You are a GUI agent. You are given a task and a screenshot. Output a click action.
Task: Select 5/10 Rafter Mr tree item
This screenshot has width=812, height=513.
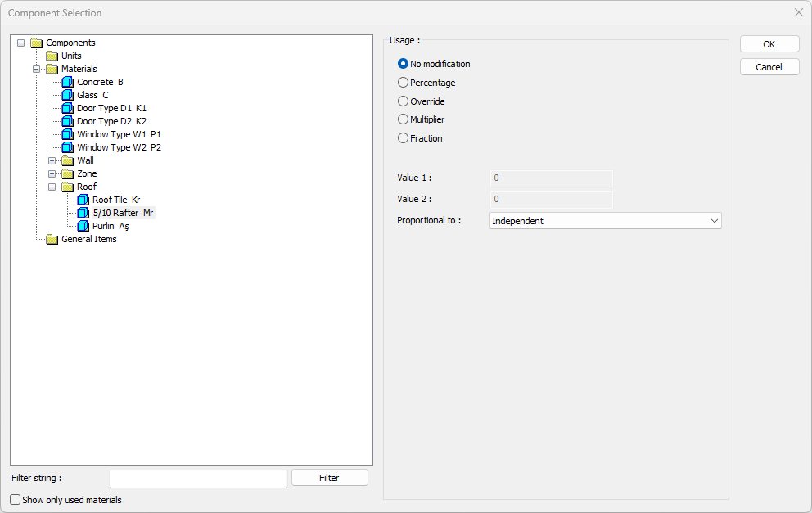coord(123,213)
